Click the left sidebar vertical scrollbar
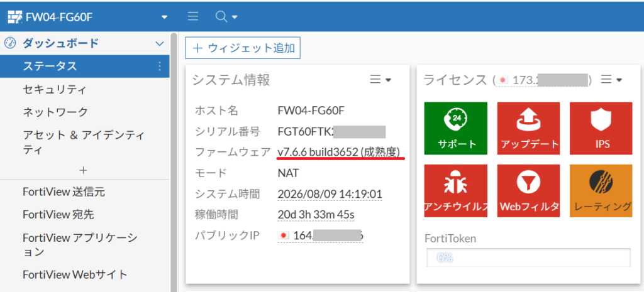 (x=174, y=162)
